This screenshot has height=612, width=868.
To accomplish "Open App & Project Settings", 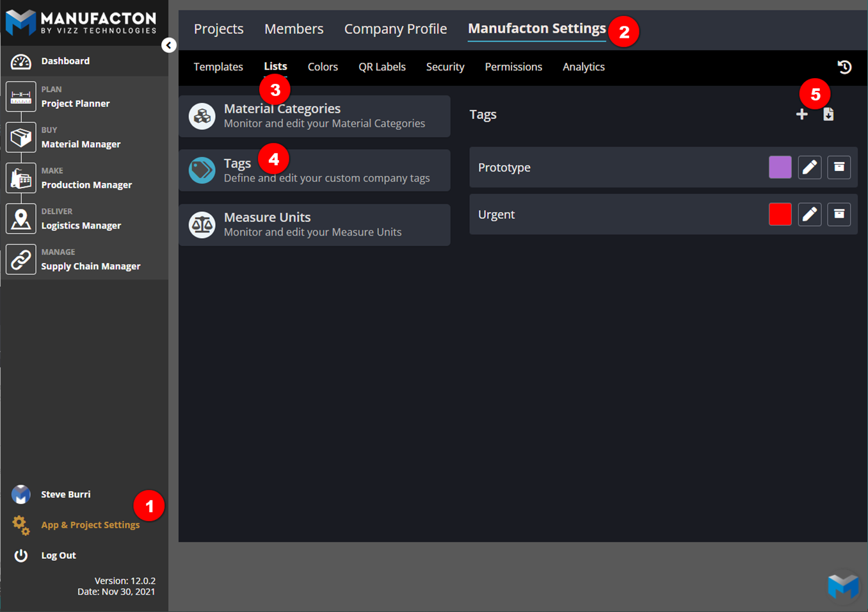I will click(90, 525).
